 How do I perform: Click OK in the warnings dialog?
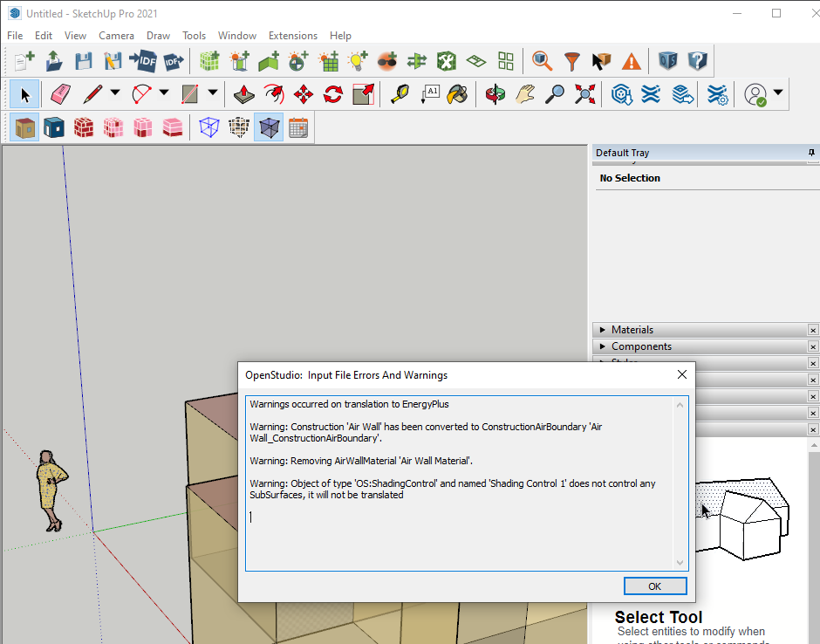[655, 586]
